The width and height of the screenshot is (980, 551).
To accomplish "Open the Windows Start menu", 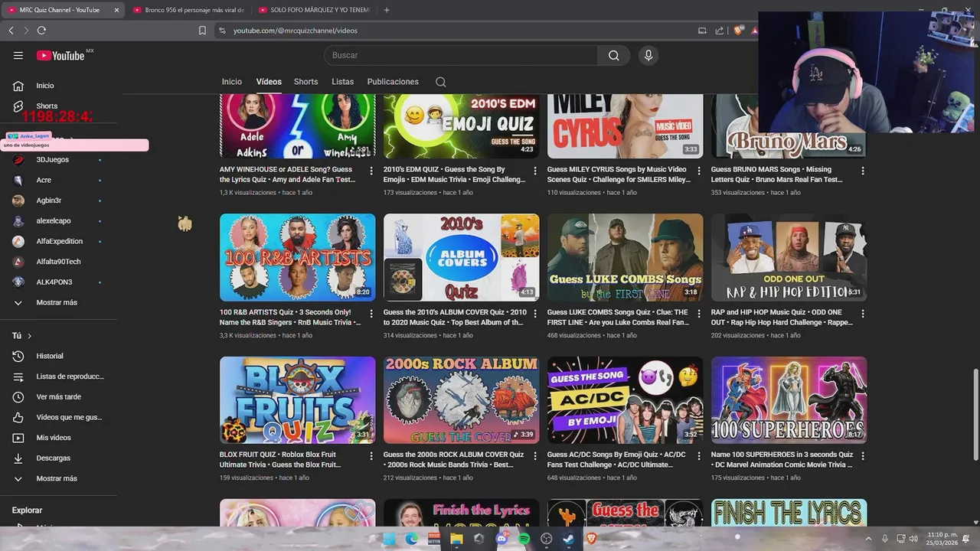I will click(x=389, y=539).
